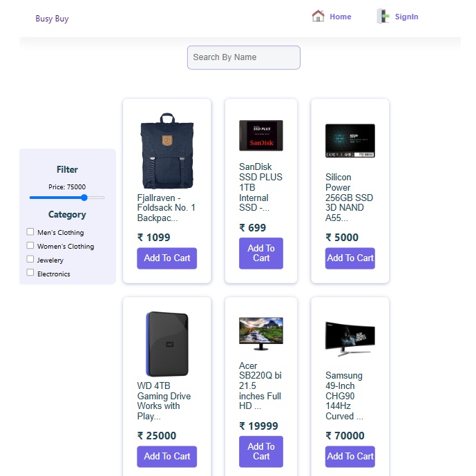The image size is (476, 476).
Task: Open the Samsung curved monitor image
Action: pos(350,339)
